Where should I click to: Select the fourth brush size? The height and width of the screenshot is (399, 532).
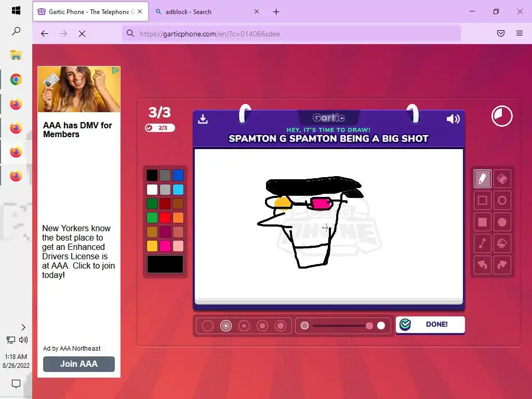pos(262,326)
